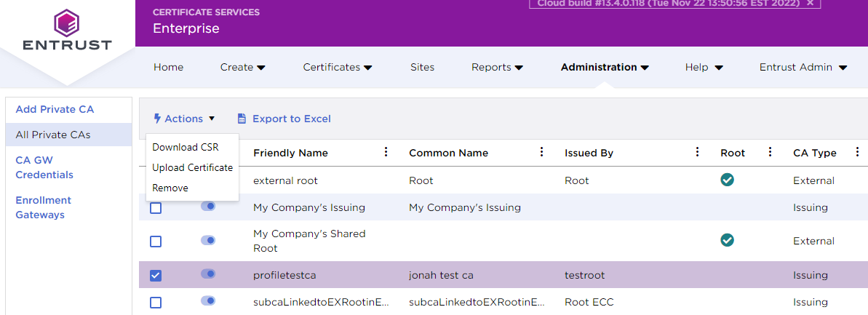The width and height of the screenshot is (868, 315).
Task: Click the Export to Excel file icon
Action: click(242, 119)
